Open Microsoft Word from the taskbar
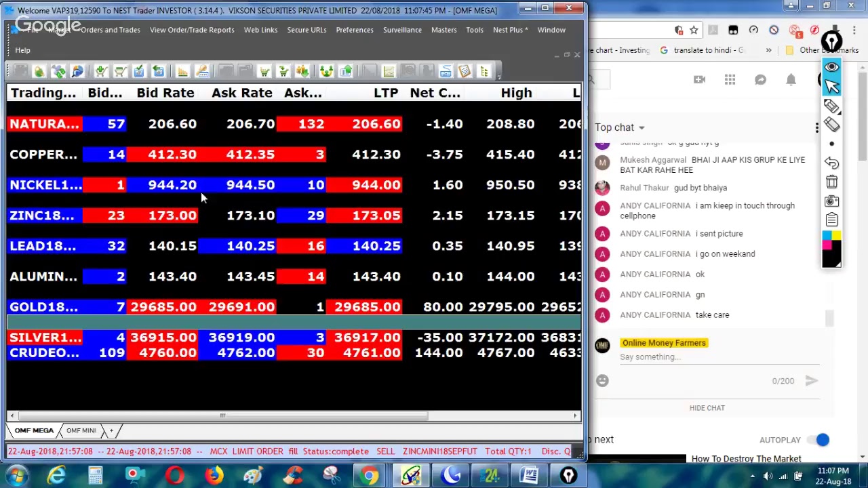The width and height of the screenshot is (868, 488). click(x=529, y=476)
